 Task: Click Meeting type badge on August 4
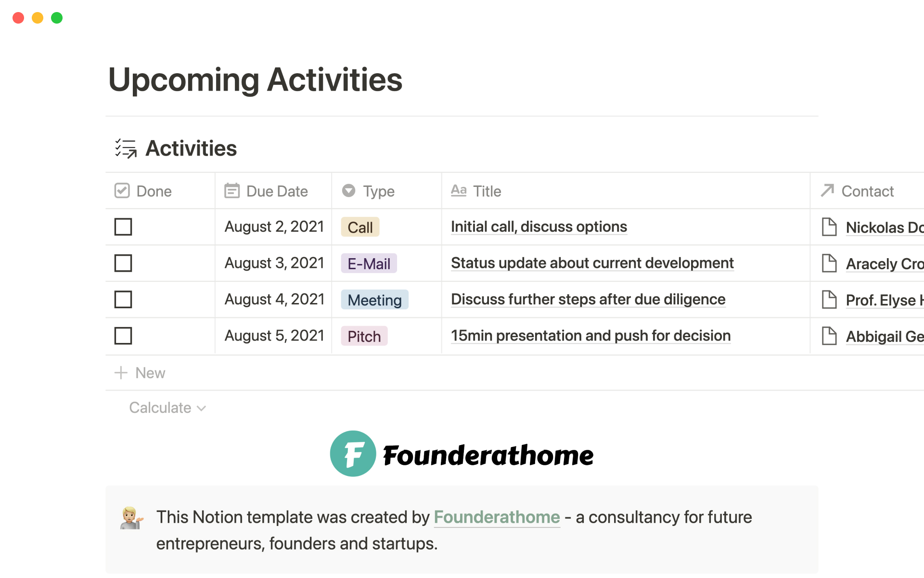point(373,299)
